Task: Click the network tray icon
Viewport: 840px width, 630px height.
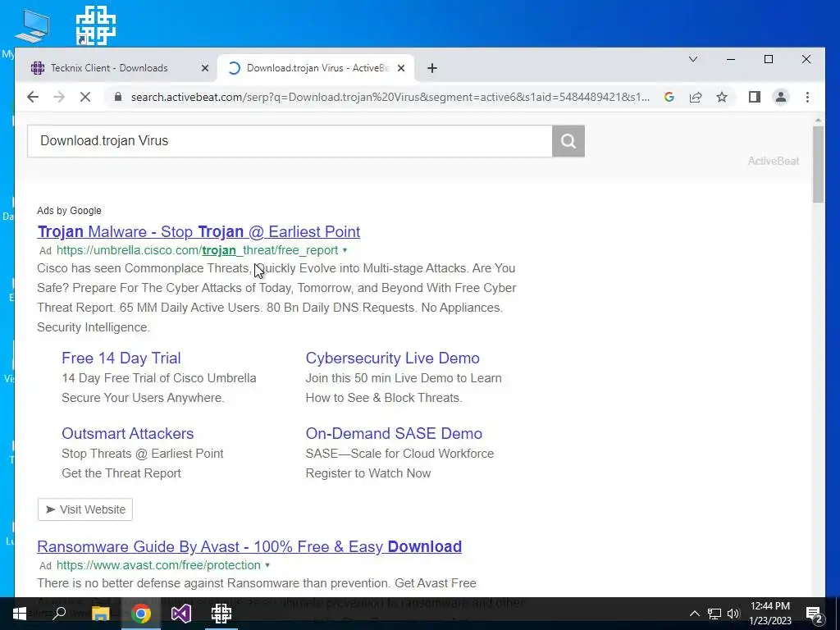Action: pyautogui.click(x=714, y=614)
